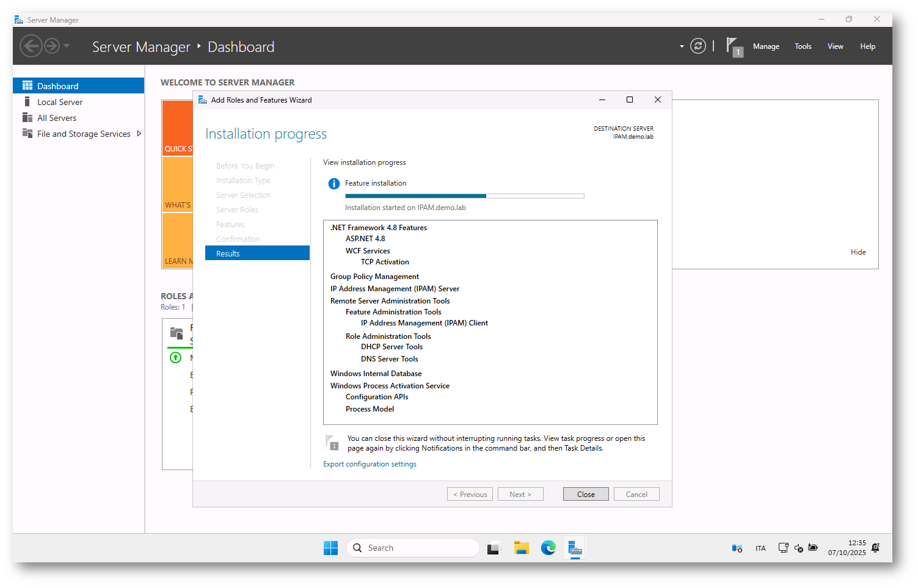
Task: Select 'Remote Server Administration Tools' entry
Action: (390, 301)
